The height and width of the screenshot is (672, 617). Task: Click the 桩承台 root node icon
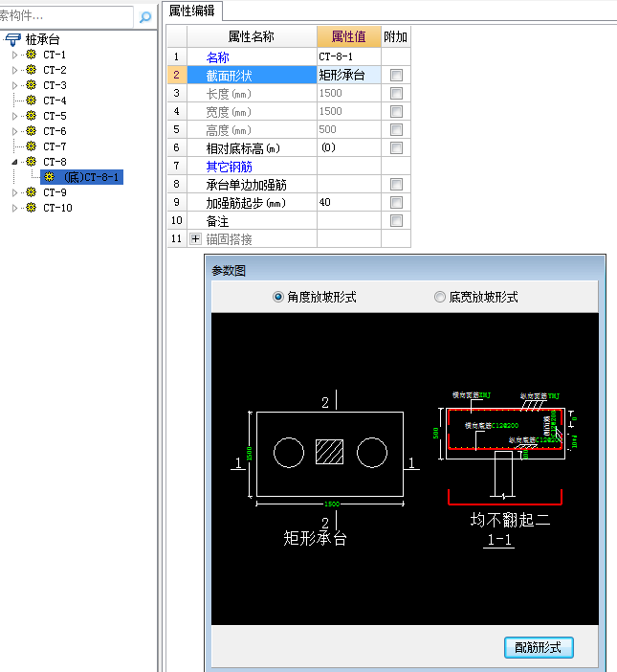[12, 39]
